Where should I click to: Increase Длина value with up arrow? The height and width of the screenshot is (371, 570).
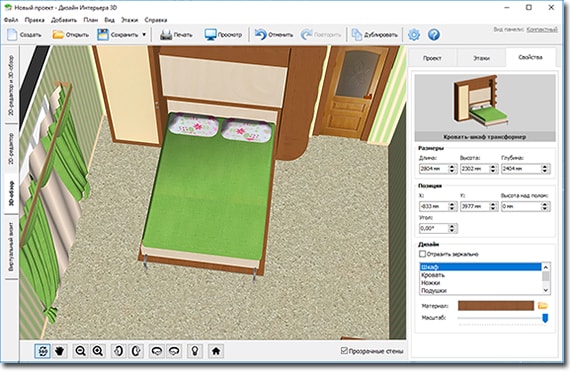(x=452, y=166)
